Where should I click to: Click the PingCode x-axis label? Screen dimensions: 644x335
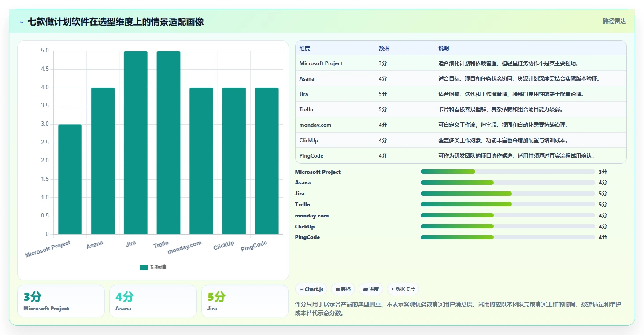(x=254, y=247)
